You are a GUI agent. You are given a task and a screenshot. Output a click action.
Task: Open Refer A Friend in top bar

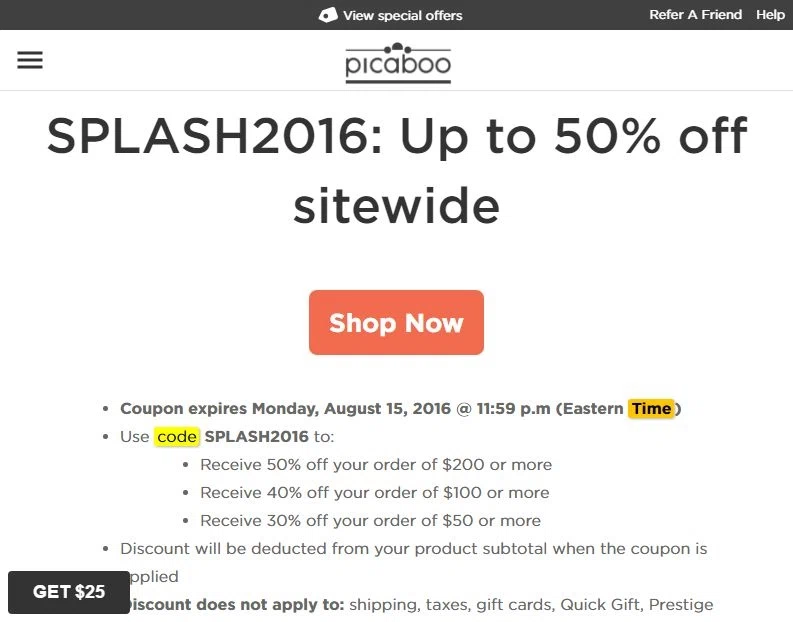(x=695, y=15)
